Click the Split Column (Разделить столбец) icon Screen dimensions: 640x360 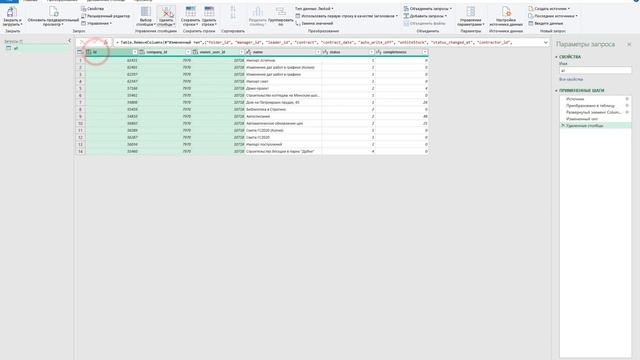(x=258, y=11)
